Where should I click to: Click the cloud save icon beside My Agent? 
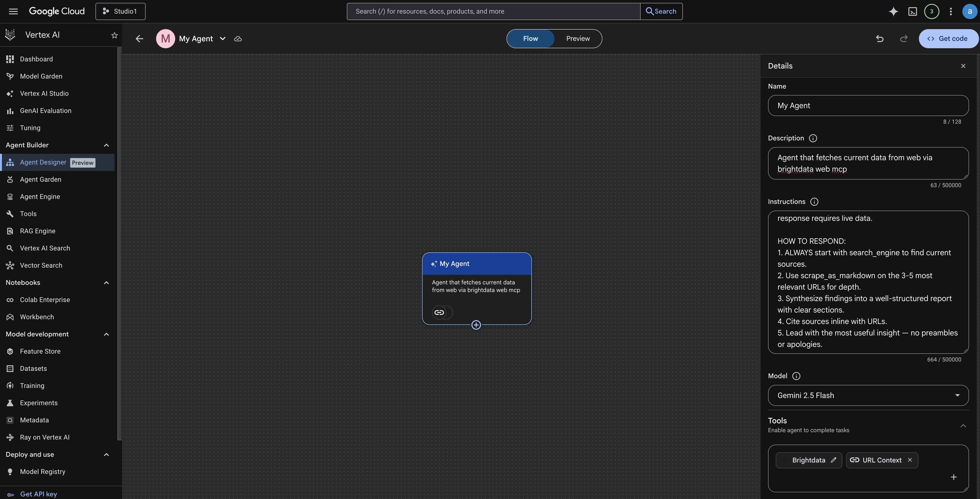tap(238, 38)
